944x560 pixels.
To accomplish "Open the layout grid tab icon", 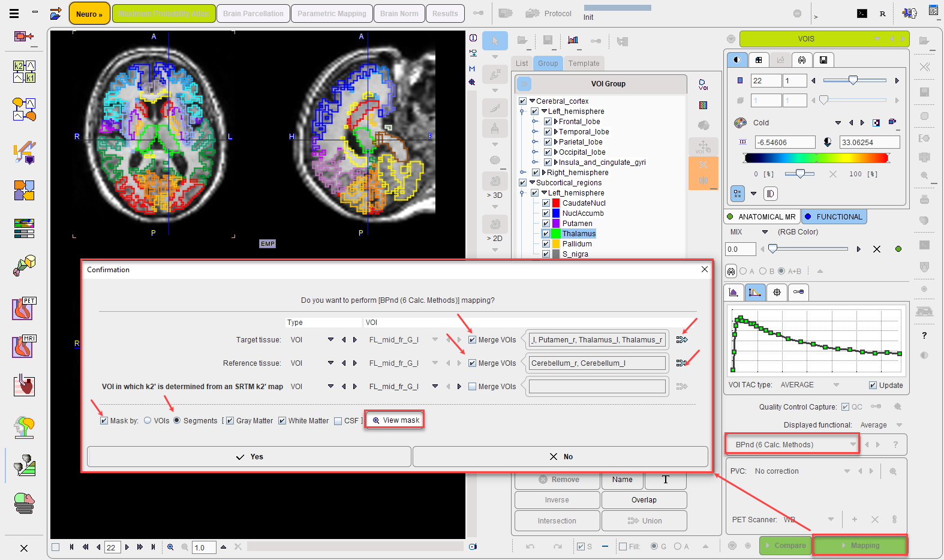I will click(x=759, y=60).
